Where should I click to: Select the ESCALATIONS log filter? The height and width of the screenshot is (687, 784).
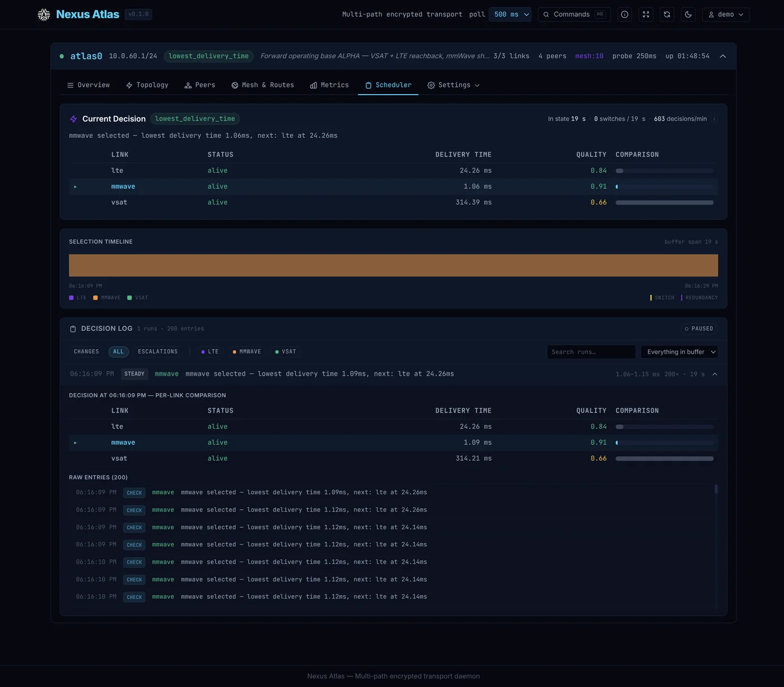158,352
